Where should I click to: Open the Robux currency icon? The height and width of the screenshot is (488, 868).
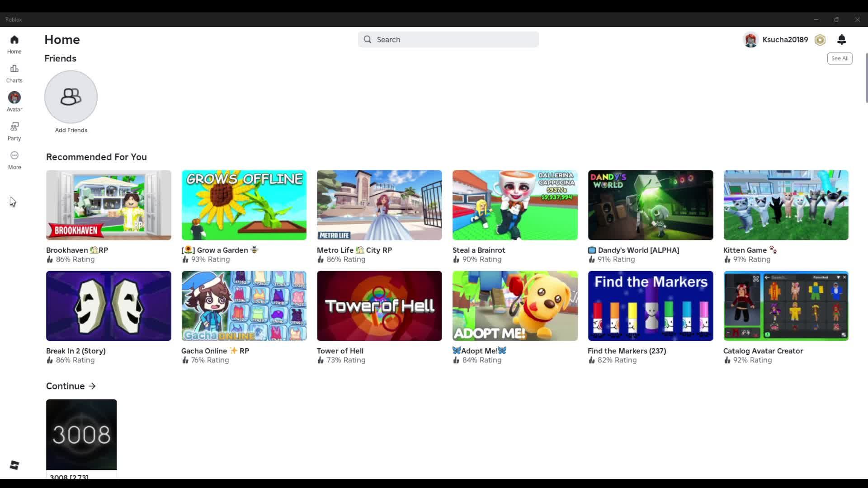point(820,40)
